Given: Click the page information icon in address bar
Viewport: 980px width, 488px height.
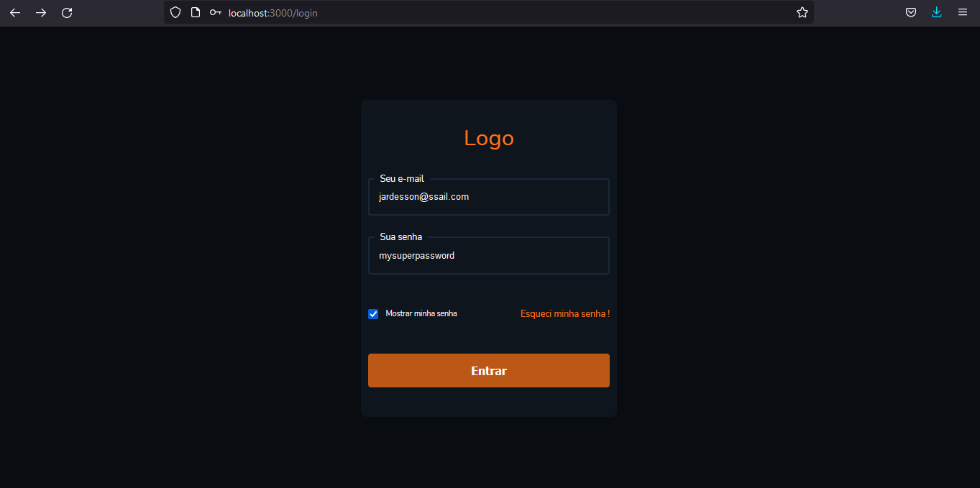Looking at the screenshot, I should click(195, 12).
